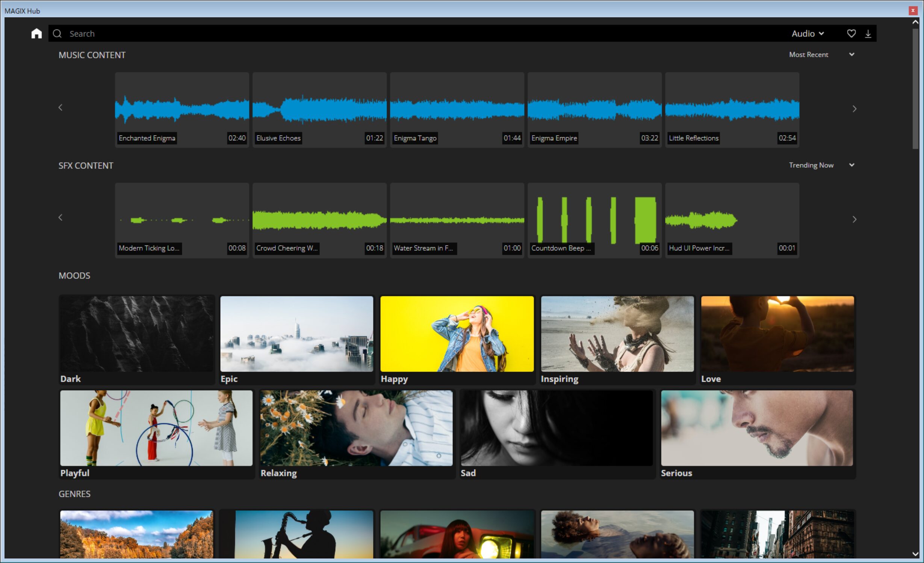
Task: Open favorites via the heart icon
Action: (x=851, y=33)
